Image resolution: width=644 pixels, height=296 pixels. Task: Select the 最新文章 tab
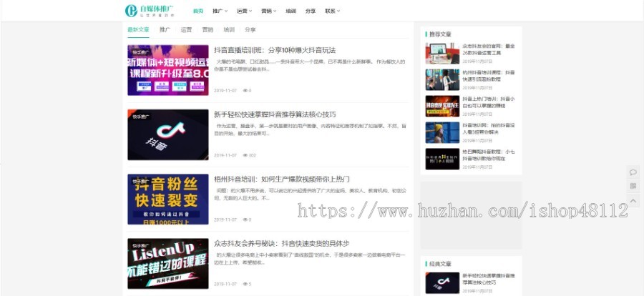[x=138, y=29]
